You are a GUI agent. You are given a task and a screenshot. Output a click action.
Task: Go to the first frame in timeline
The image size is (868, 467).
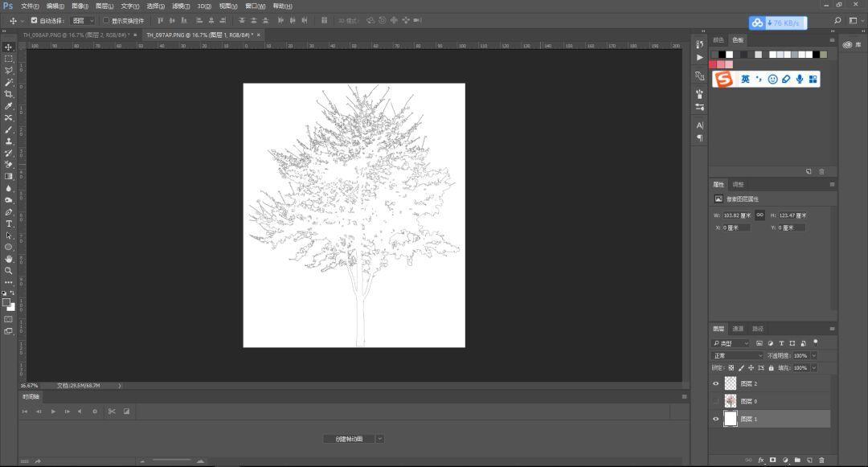[x=25, y=412]
